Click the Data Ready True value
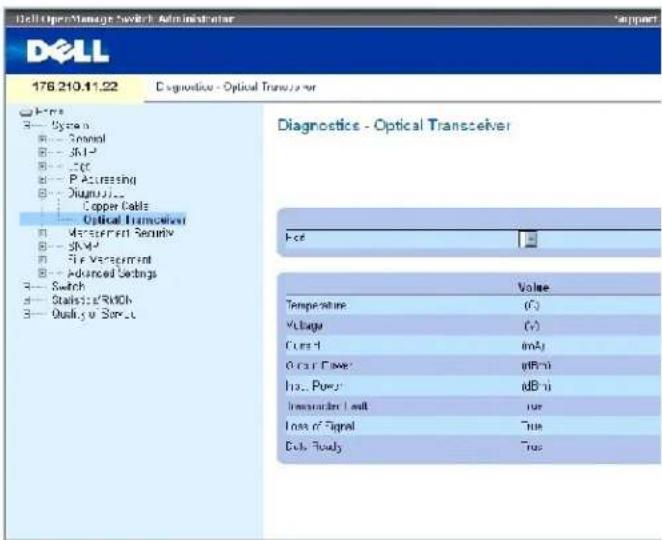Viewport: 662px width, 540px height. pyautogui.click(x=532, y=446)
